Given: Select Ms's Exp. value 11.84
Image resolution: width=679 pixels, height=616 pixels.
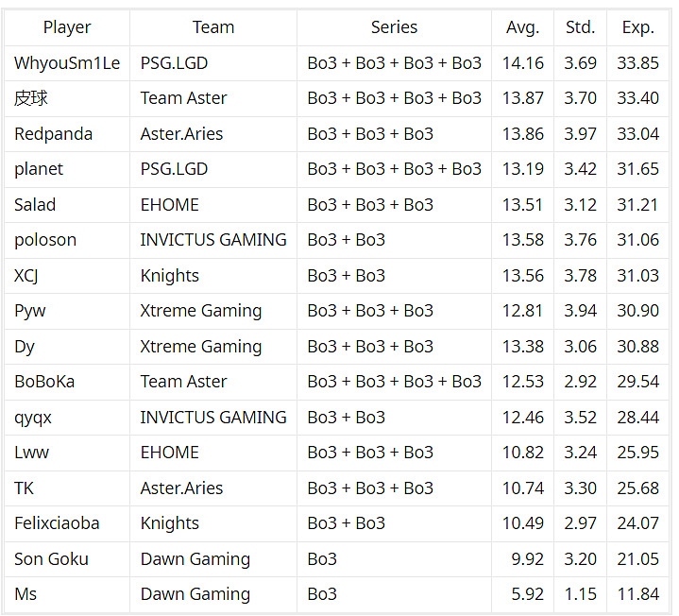Looking at the screenshot, I should click(x=638, y=594).
